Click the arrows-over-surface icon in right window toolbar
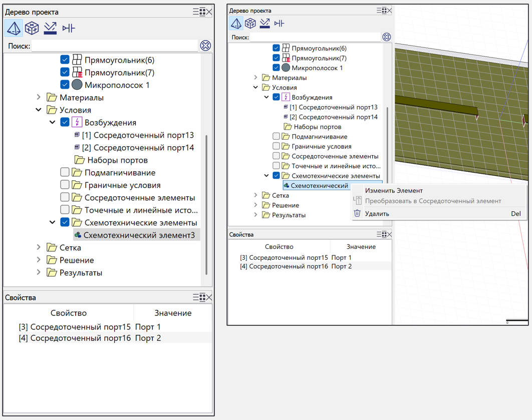 click(264, 23)
